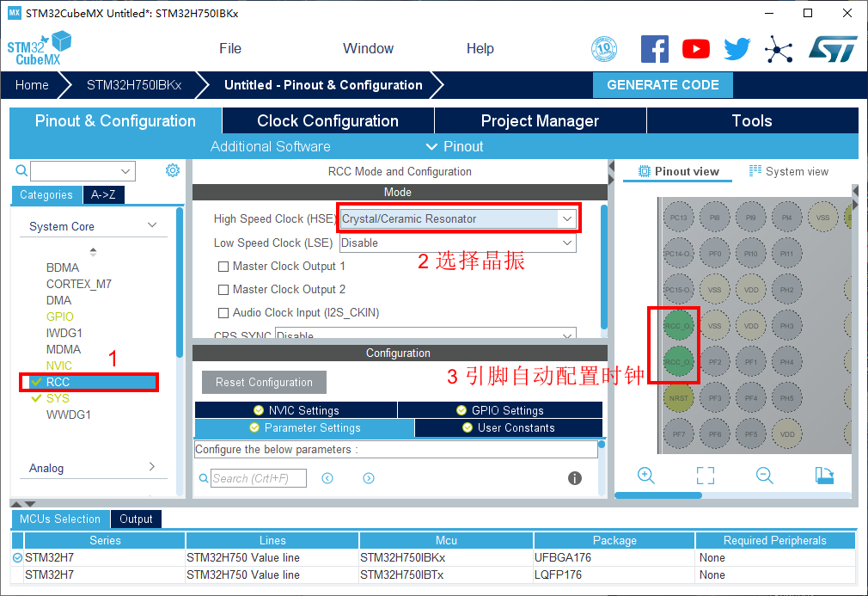Enable Master Clock Output 1 checkbox
Image resolution: width=868 pixels, height=596 pixels.
click(x=223, y=267)
